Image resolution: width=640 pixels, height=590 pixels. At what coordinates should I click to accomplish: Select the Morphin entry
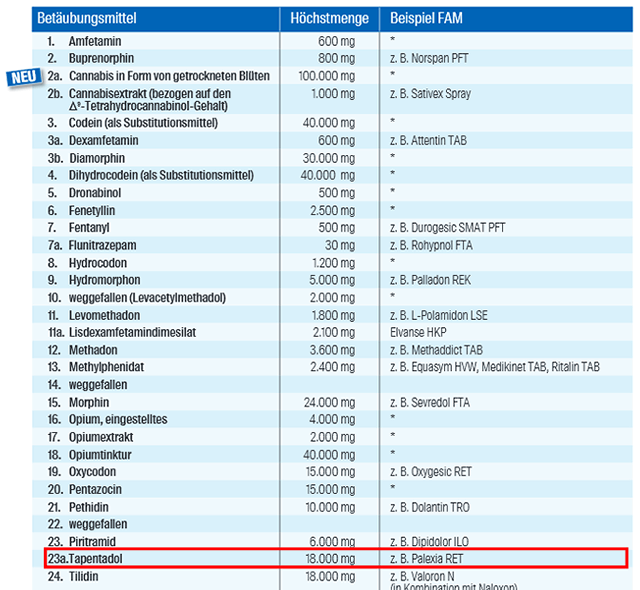89,403
